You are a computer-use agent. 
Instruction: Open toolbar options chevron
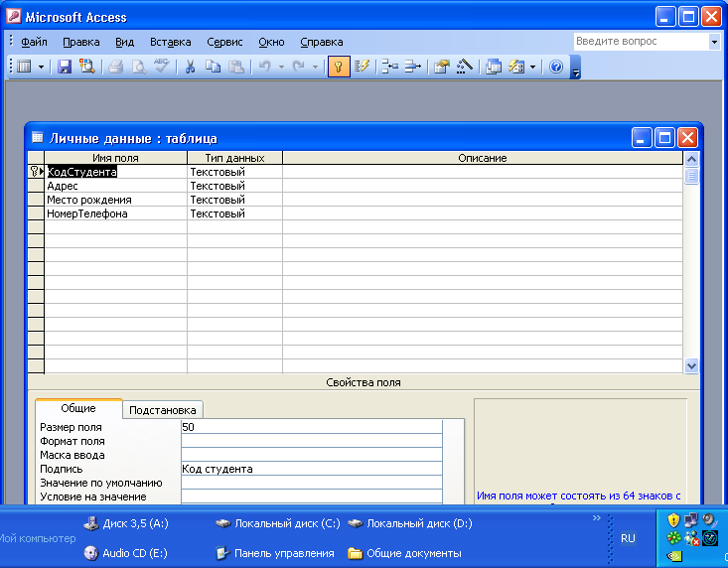point(575,68)
